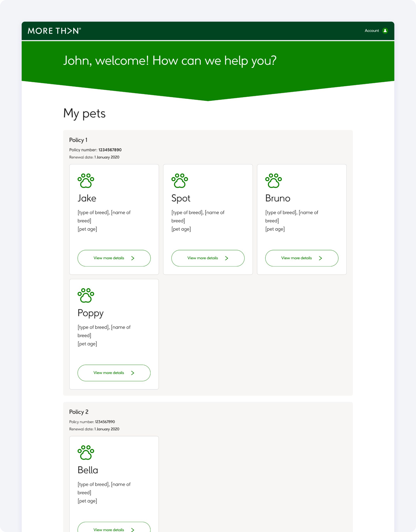Click the paw icon on Bella's card
416x532 pixels.
[x=86, y=453]
